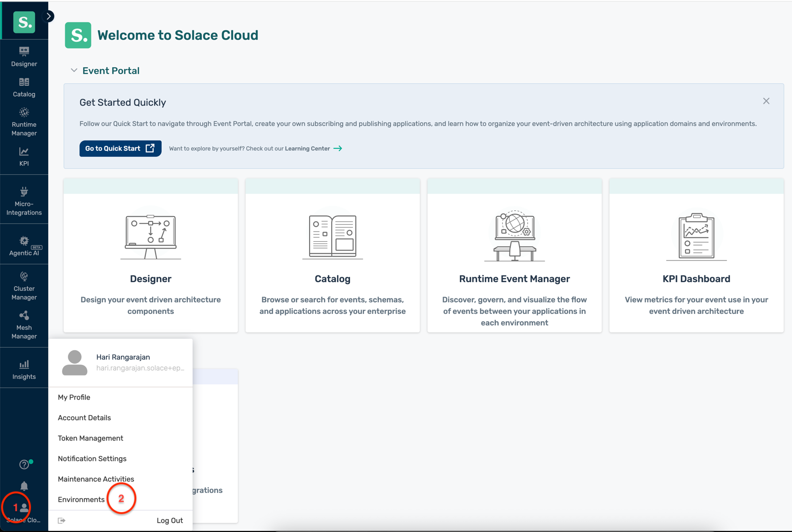Click the Mesh Manager sidebar icon

pyautogui.click(x=24, y=325)
